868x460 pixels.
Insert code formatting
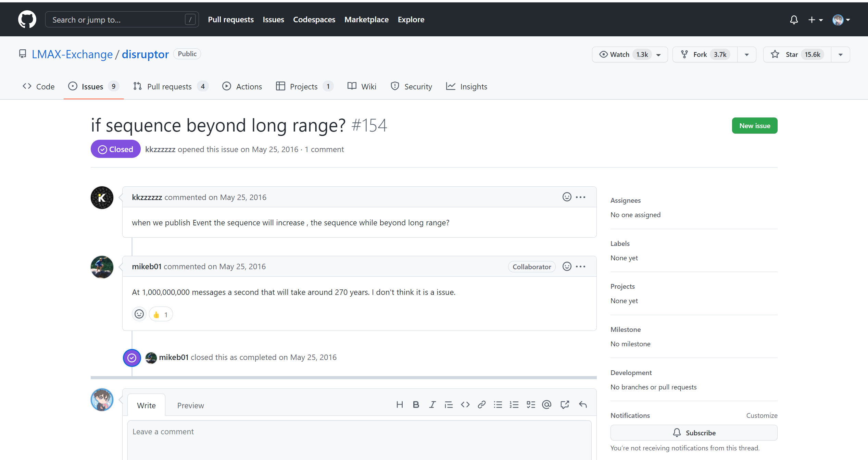point(465,405)
